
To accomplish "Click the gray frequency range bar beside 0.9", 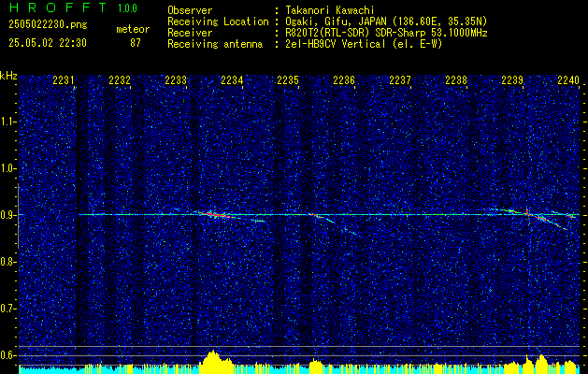I will (18, 216).
